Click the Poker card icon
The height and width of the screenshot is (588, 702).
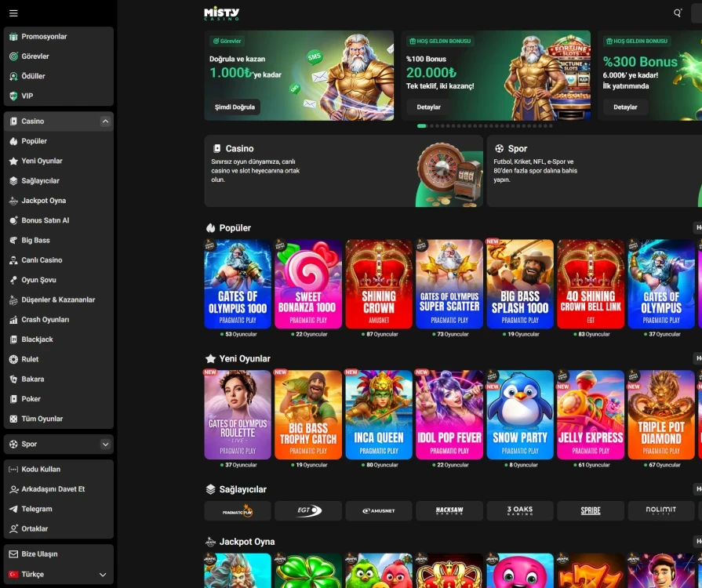(x=13, y=399)
